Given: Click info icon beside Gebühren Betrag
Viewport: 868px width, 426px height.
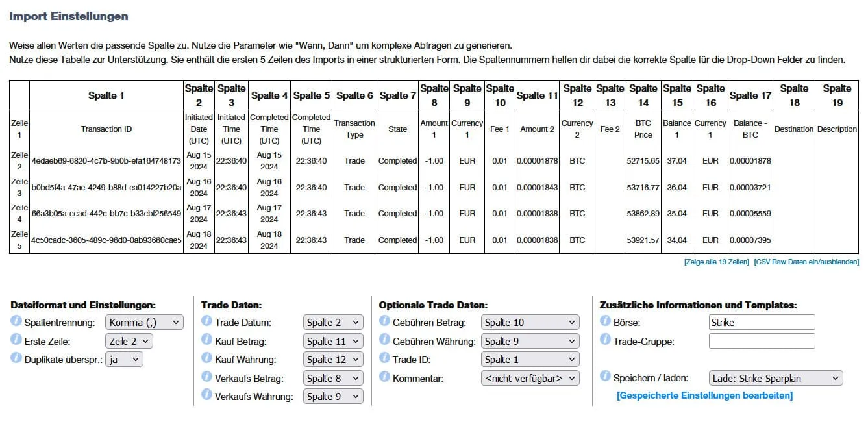Looking at the screenshot, I should pos(385,321).
